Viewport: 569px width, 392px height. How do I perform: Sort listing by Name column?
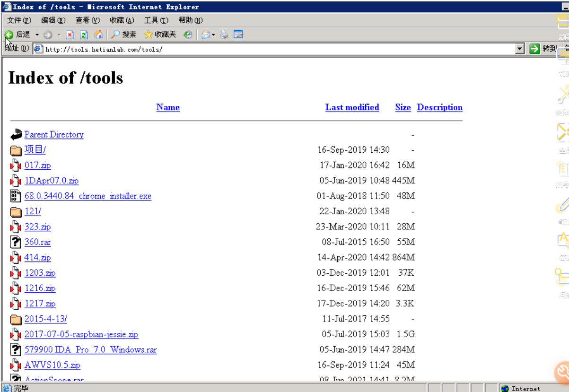pyautogui.click(x=168, y=107)
